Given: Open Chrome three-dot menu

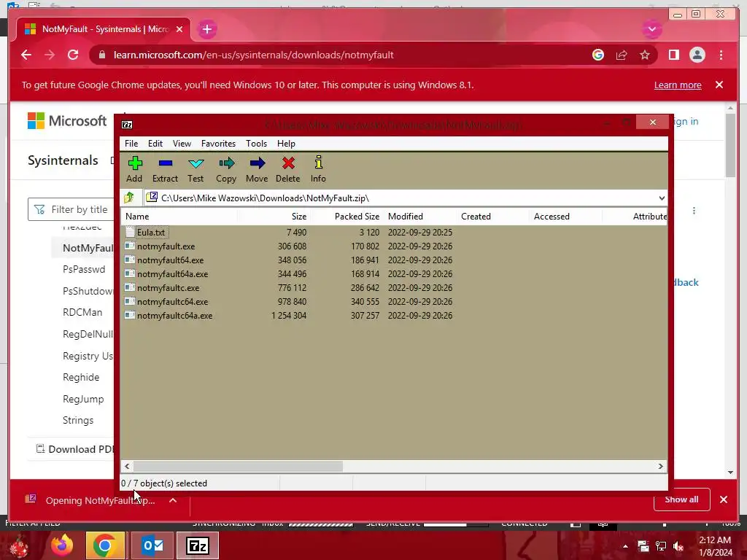Looking at the screenshot, I should coord(721,55).
